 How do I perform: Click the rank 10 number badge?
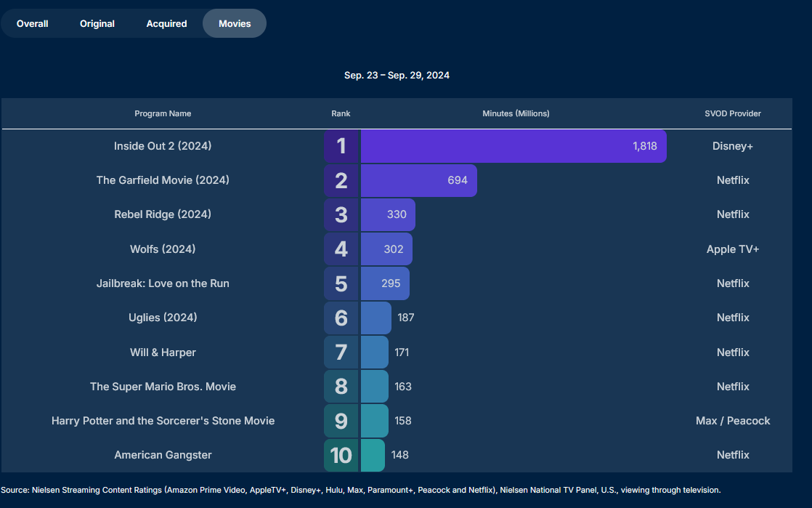(341, 455)
